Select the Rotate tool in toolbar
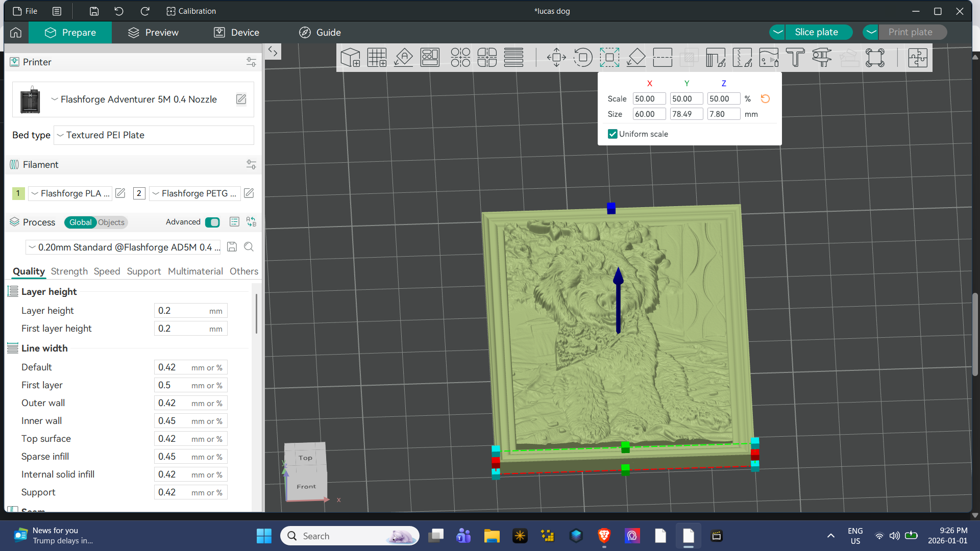 (x=583, y=58)
